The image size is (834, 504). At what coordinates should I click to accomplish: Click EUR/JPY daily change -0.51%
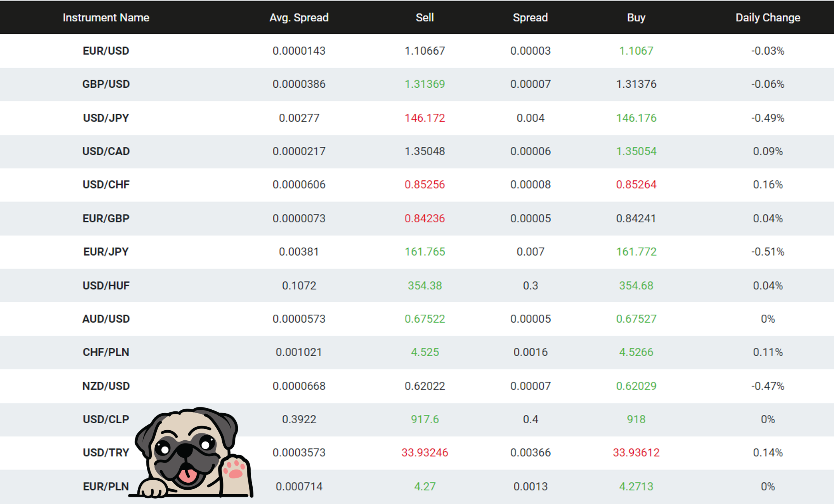point(768,252)
